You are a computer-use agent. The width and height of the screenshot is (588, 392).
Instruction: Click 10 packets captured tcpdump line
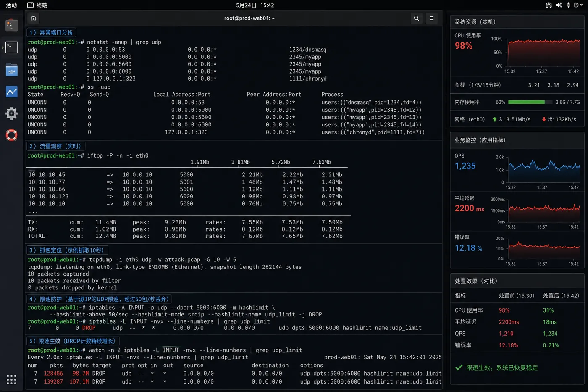click(x=58, y=274)
